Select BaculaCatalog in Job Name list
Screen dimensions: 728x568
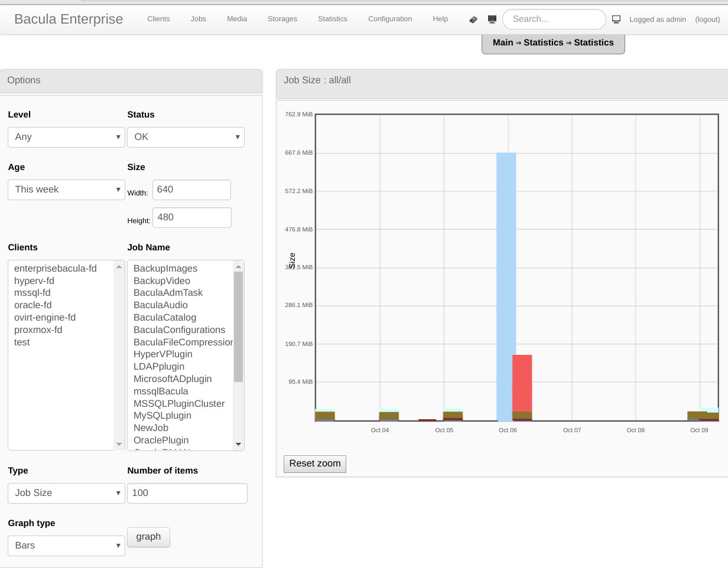coord(180,318)
